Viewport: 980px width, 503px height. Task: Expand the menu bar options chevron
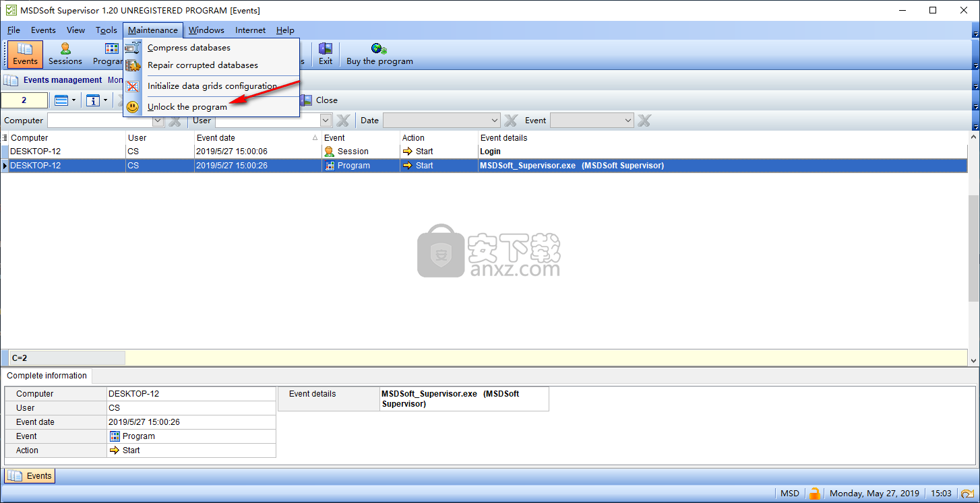point(975,32)
